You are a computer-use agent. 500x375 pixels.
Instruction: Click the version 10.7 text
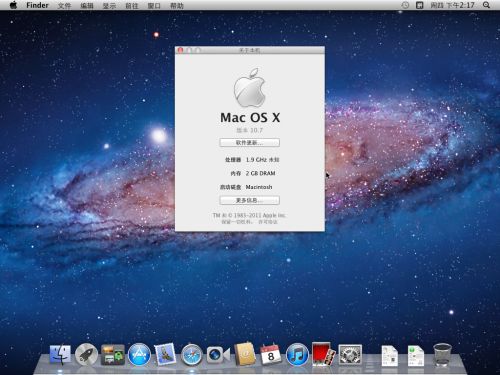click(x=250, y=130)
